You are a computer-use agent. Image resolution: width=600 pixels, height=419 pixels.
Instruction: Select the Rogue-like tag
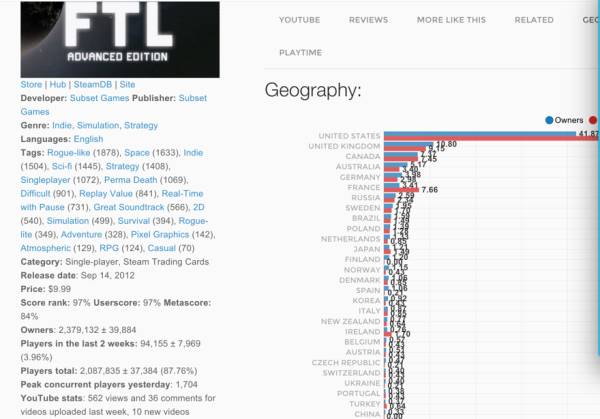(x=68, y=153)
